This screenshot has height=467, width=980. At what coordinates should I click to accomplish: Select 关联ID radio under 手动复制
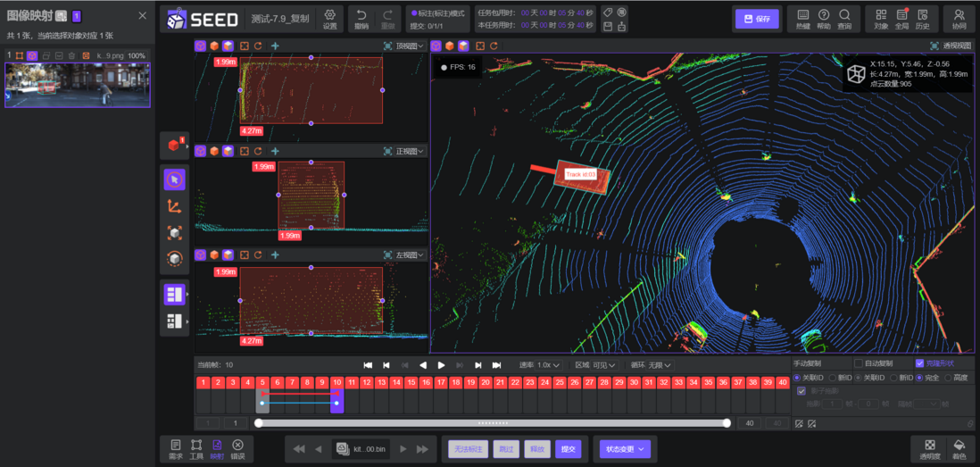point(797,378)
